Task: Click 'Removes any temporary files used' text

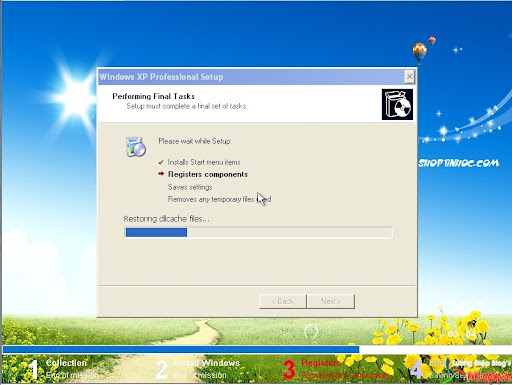Action: pyautogui.click(x=219, y=199)
